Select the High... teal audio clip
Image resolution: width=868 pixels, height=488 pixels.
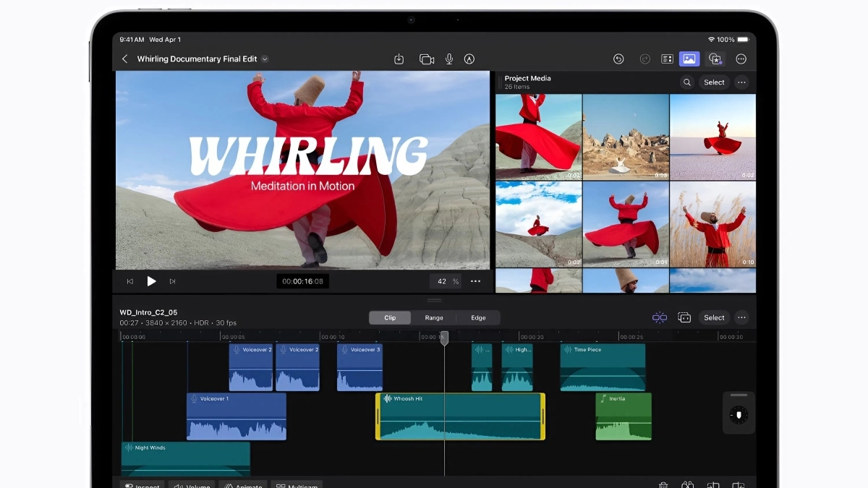pyautogui.click(x=517, y=367)
